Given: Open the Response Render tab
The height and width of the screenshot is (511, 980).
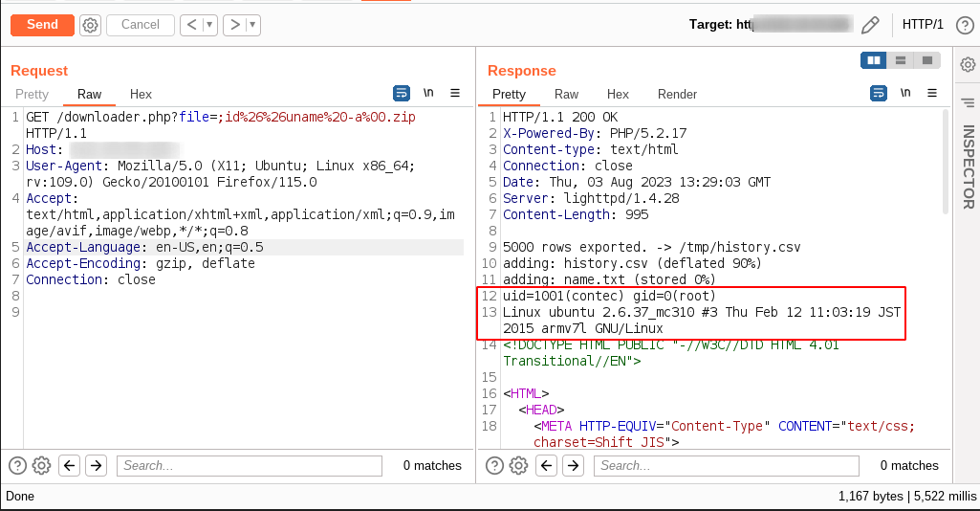Looking at the screenshot, I should 677,94.
